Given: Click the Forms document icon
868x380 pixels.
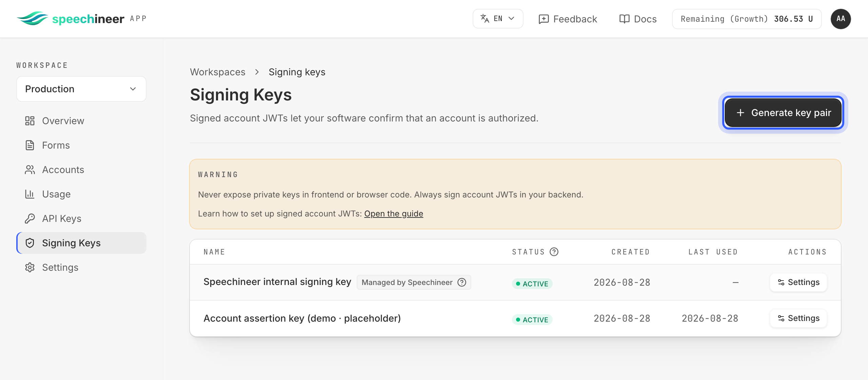Looking at the screenshot, I should [x=30, y=145].
